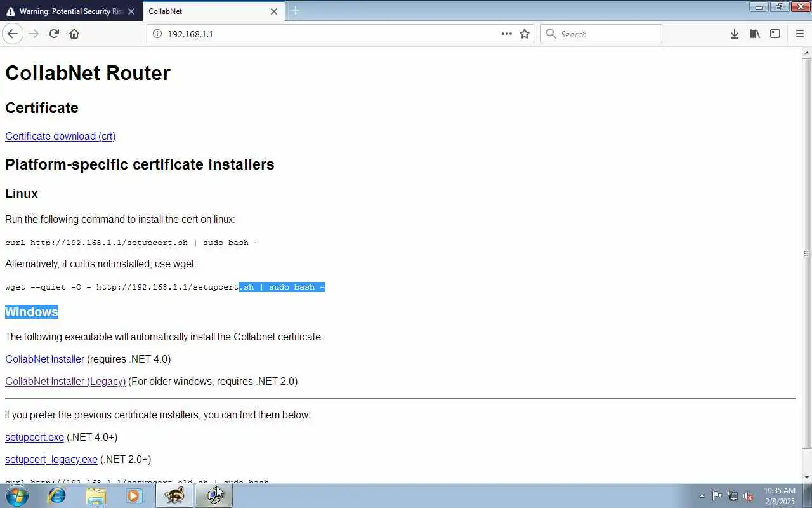Open the network status tray icon
Screen dimensions: 812x508
click(733, 496)
